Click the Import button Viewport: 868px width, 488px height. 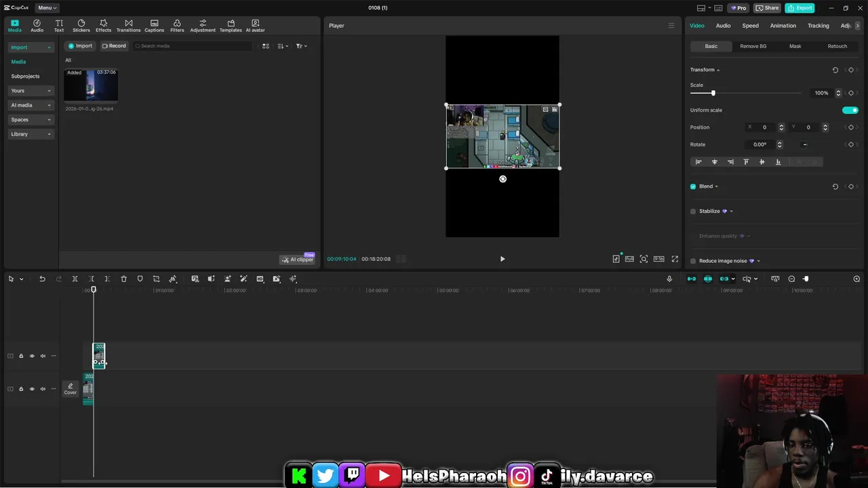(x=80, y=46)
